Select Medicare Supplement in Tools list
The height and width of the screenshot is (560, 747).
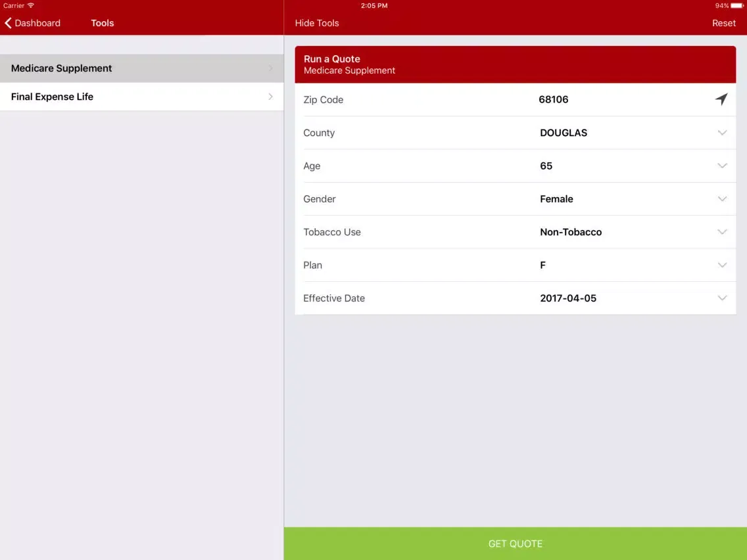point(141,68)
